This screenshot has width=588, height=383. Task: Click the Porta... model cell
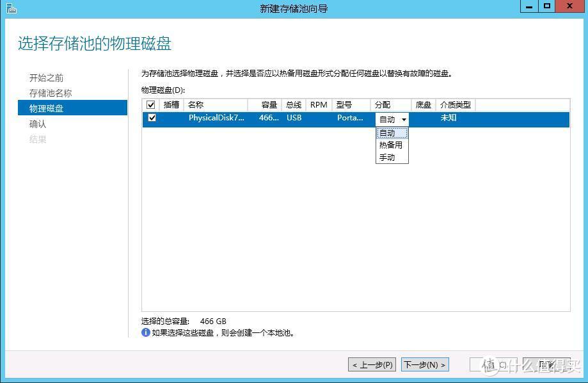pos(350,118)
